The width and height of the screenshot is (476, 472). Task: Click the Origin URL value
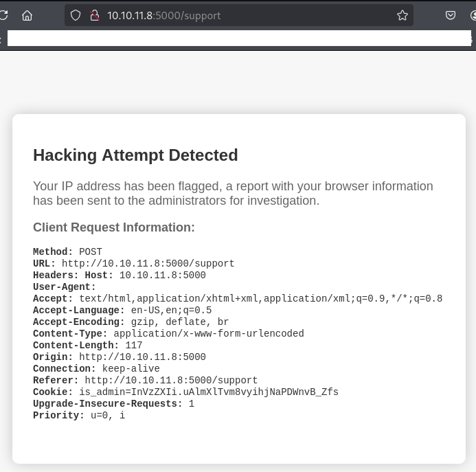[x=142, y=357]
